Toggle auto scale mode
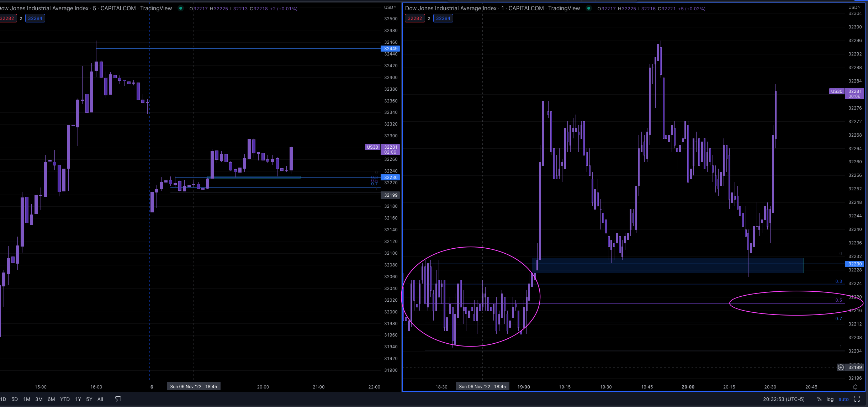The height and width of the screenshot is (407, 868). (x=843, y=399)
